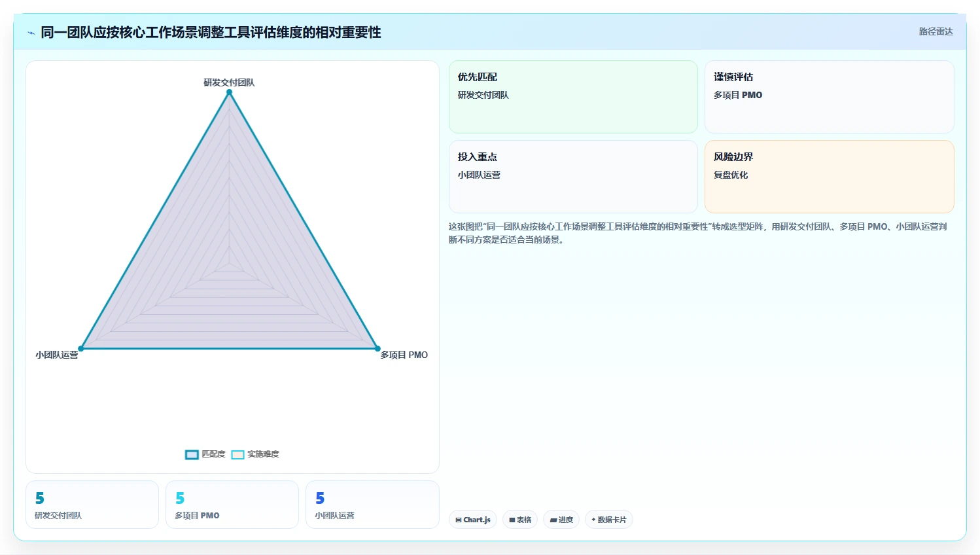This screenshot has width=980, height=555.
Task: Select the 数据卡片 tag
Action: [609, 520]
